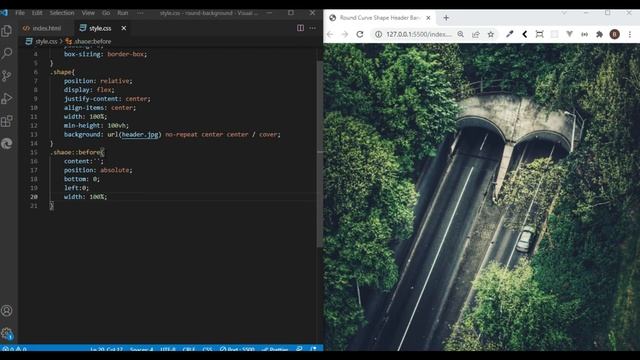Click the feedback icon in status bar
Viewport: 640px width, 360px height.
click(x=299, y=349)
